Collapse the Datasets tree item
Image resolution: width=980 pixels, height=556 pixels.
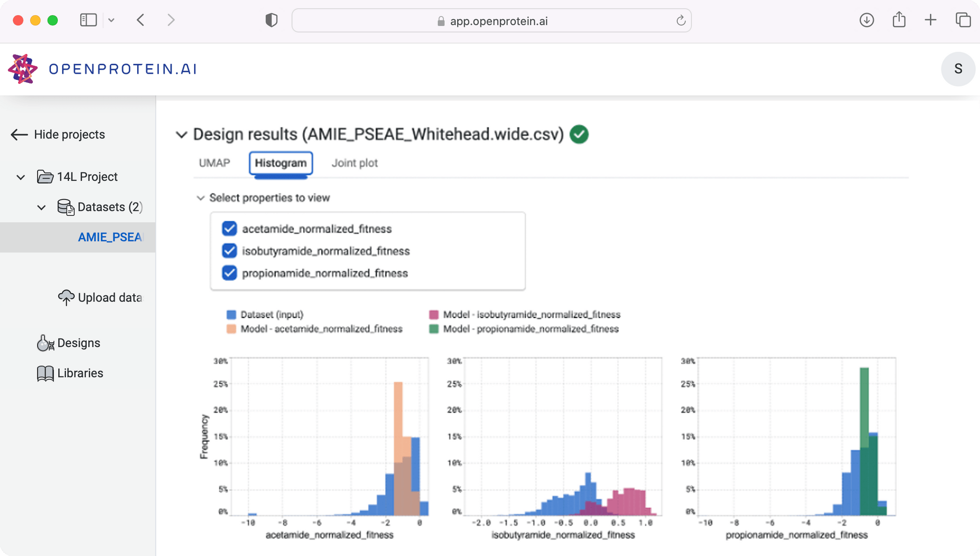tap(41, 207)
